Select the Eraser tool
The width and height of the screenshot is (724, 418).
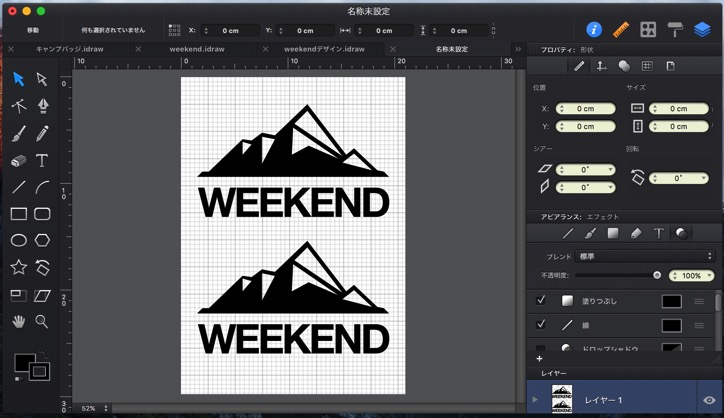click(18, 160)
